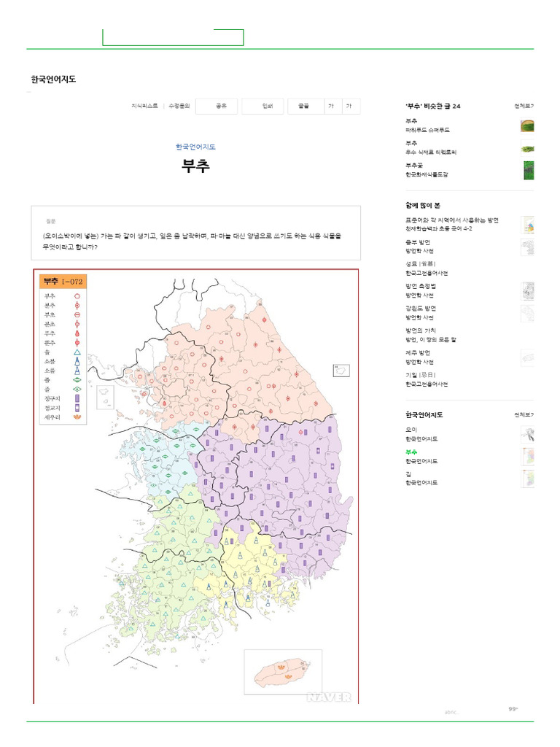Open the 글꼴 font dropdown
This screenshot has height=747, width=560.
pyautogui.click(x=306, y=106)
